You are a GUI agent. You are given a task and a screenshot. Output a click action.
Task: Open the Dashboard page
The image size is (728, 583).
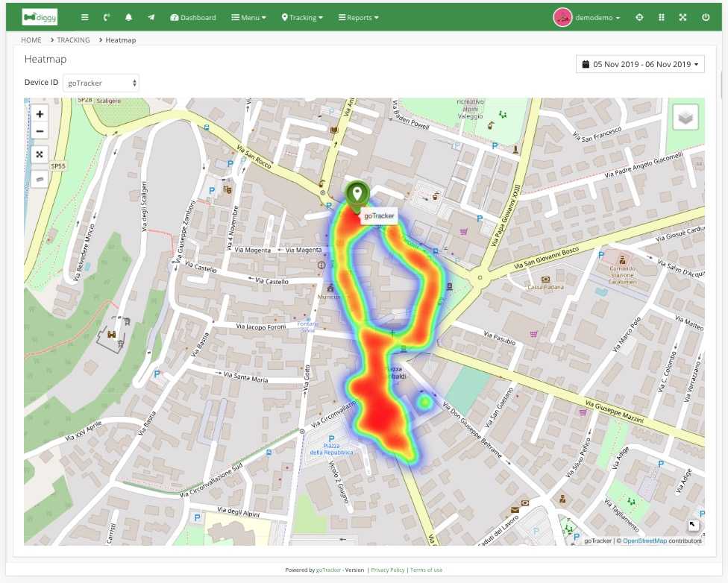point(193,18)
